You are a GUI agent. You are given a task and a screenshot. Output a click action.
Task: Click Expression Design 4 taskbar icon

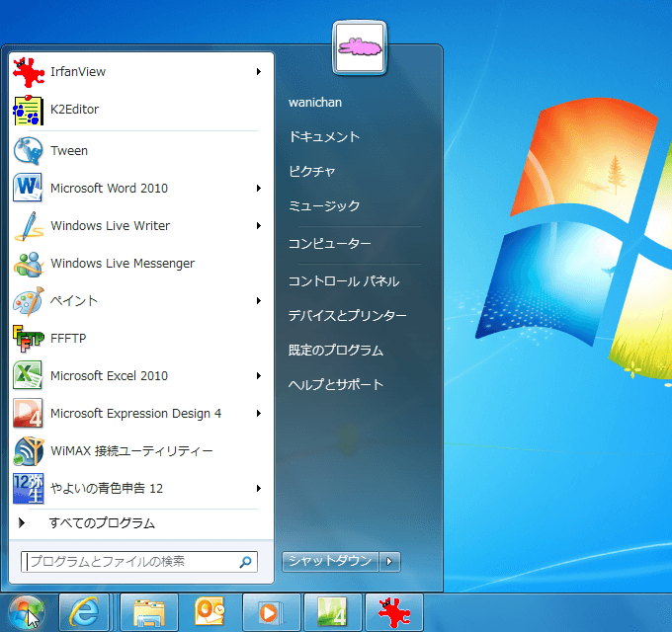tap(333, 612)
